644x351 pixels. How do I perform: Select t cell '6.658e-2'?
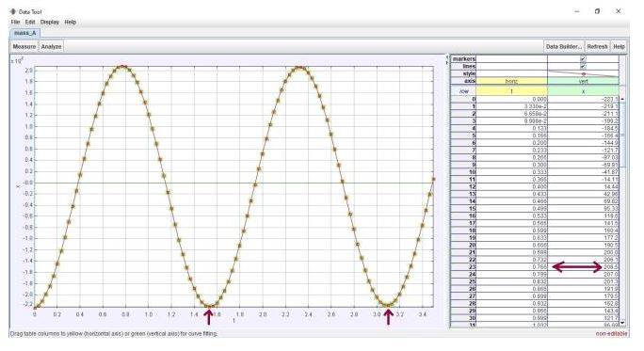pyautogui.click(x=511, y=114)
